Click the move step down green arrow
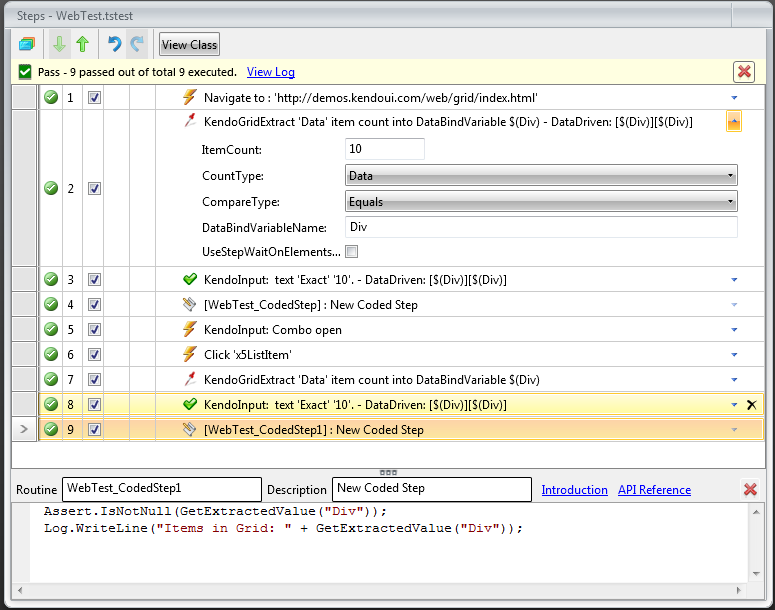Screen dimensions: 775x610 [60, 44]
